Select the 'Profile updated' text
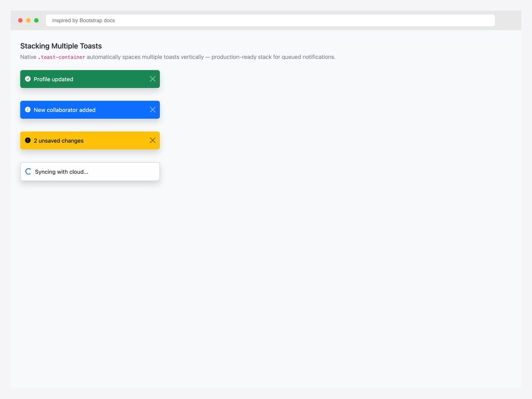This screenshot has width=532, height=399. [x=53, y=79]
